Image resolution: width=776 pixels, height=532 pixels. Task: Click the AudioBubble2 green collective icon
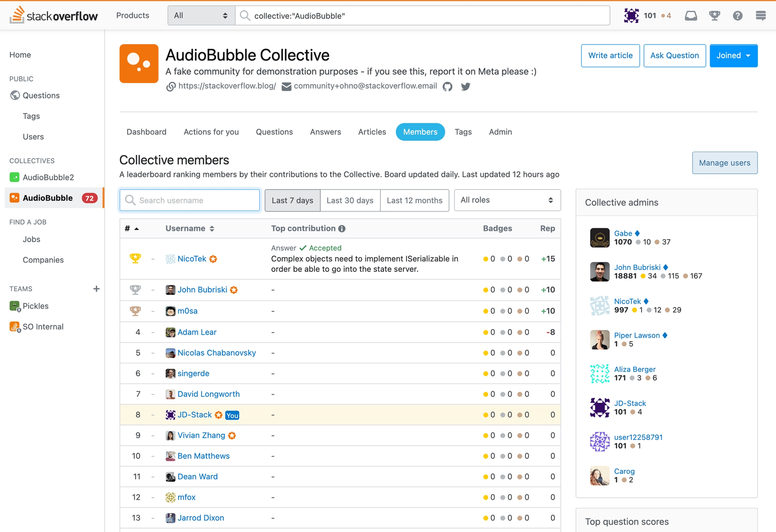[14, 177]
